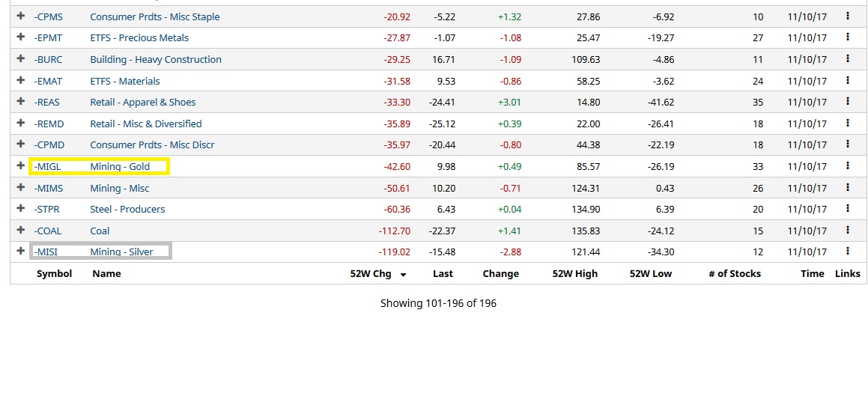Open the -STPR symbol link
The image size is (868, 408).
pos(46,210)
